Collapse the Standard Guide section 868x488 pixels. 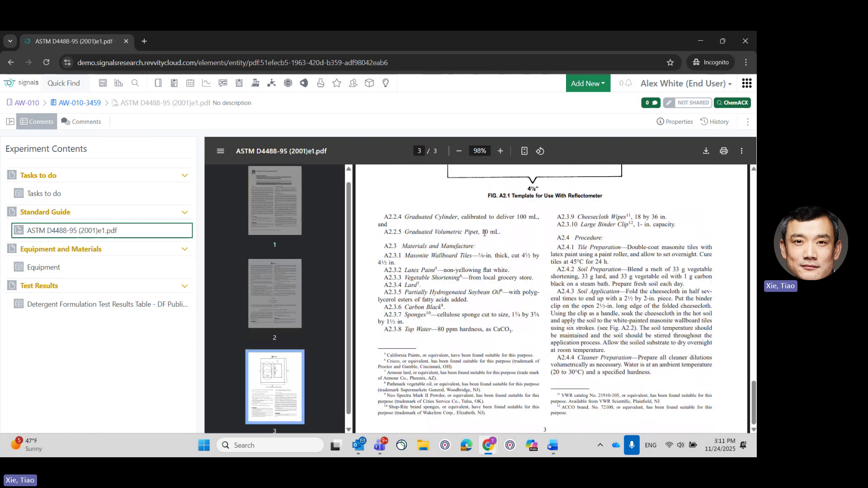coord(184,212)
